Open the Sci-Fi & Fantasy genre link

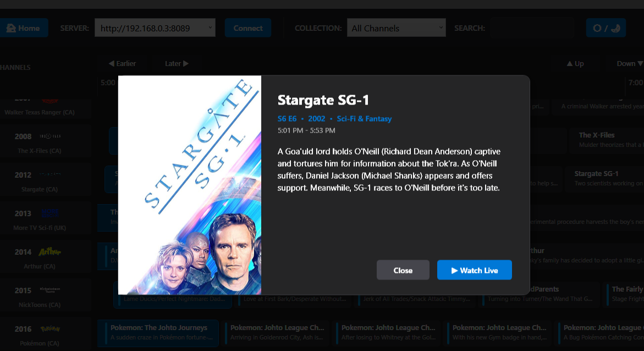pyautogui.click(x=364, y=119)
